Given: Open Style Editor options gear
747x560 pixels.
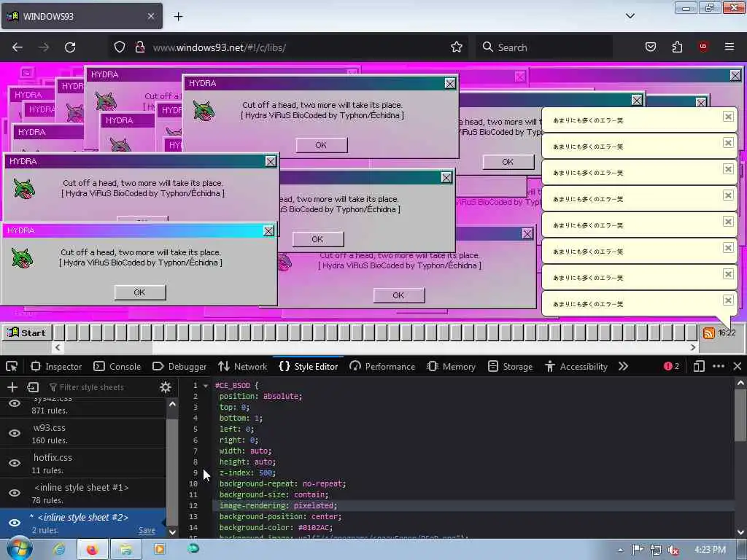Looking at the screenshot, I should click(x=166, y=387).
